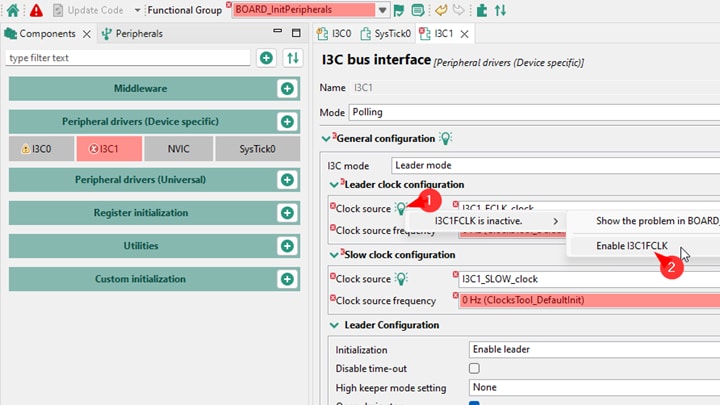Click the red error warning icon
Screen dimensions: 720x405
tap(36, 10)
